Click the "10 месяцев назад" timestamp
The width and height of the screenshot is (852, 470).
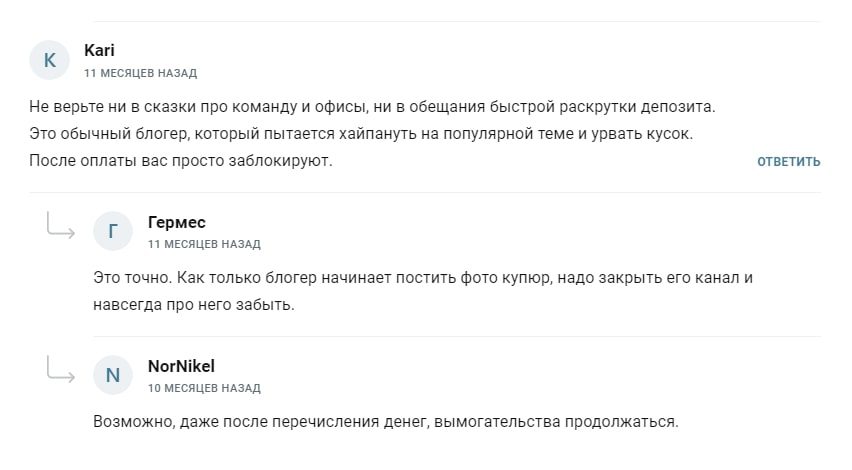pos(204,388)
